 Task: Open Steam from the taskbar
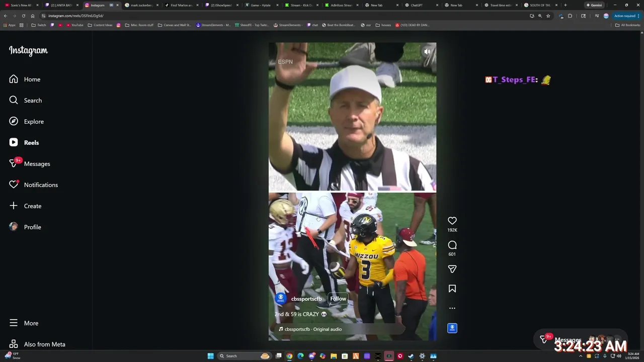click(x=411, y=356)
